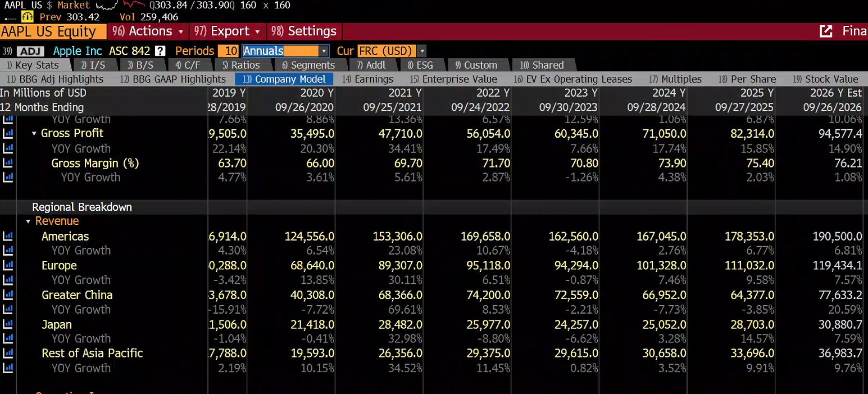868x394 pixels.
Task: Collapse the Gross Profit row group
Action: 34,134
